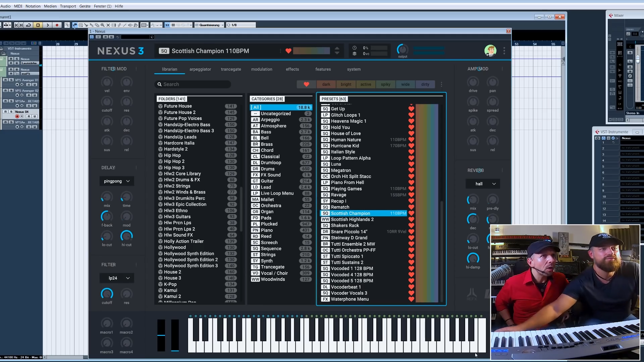
Task: Switch to the arpeggiator tab
Action: 200,69
